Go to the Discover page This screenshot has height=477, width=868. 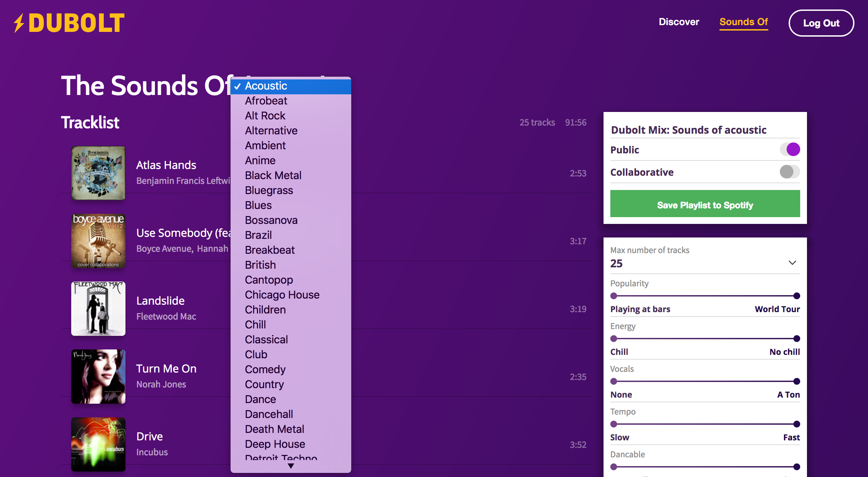pos(679,22)
